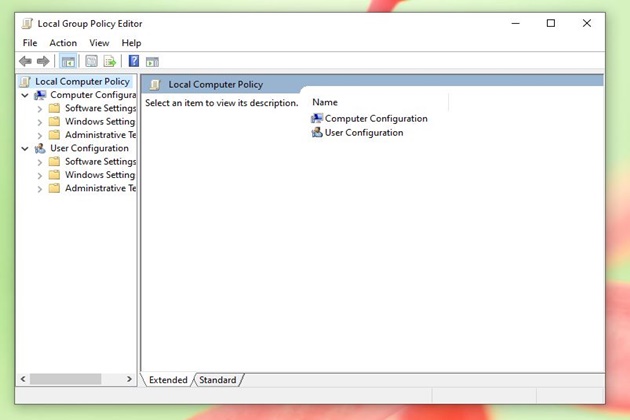This screenshot has width=630, height=420.
Task: Select User Configuration text in the Name list
Action: [x=364, y=133]
